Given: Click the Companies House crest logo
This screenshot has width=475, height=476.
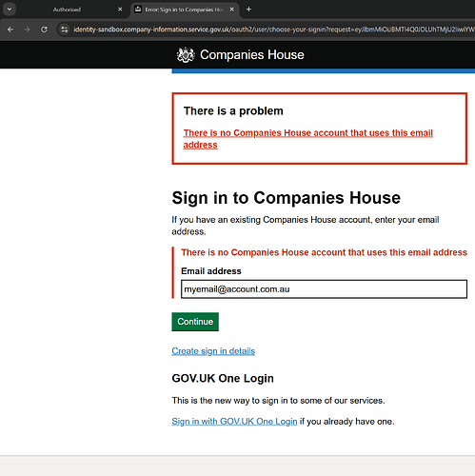Looking at the screenshot, I should coord(186,55).
